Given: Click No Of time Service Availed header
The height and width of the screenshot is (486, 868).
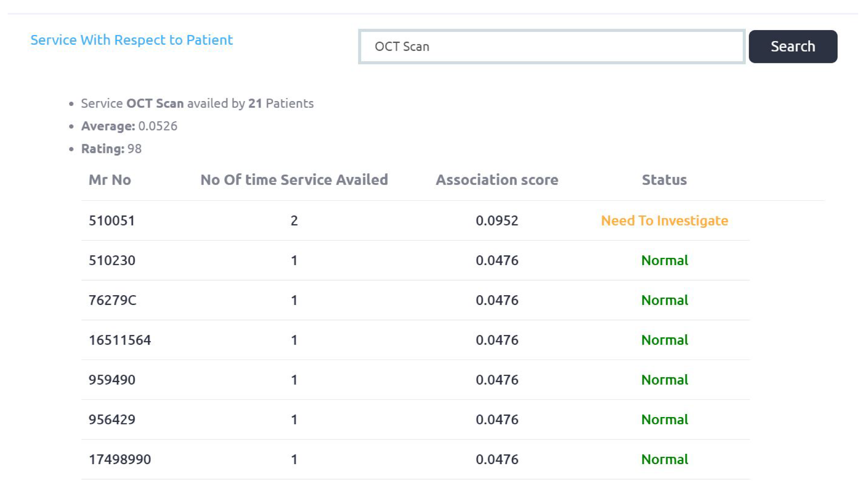Looking at the screenshot, I should click(294, 180).
